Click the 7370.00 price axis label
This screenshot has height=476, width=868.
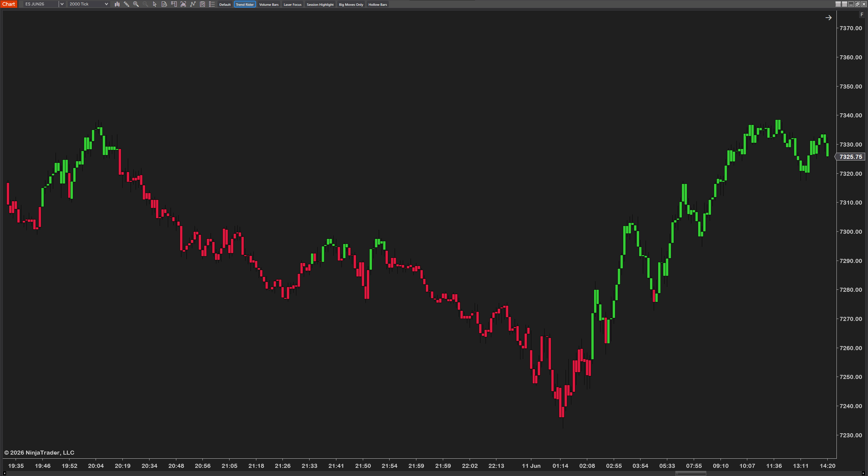(x=851, y=28)
